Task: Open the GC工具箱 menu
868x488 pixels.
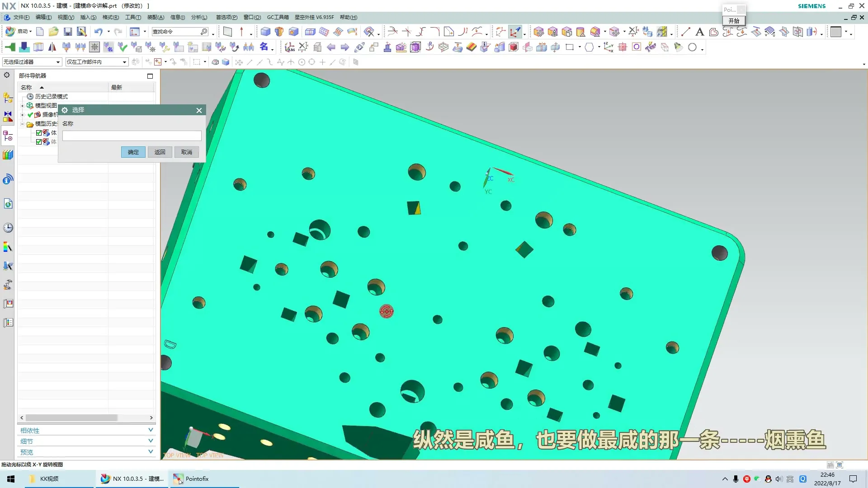Action: click(x=278, y=17)
